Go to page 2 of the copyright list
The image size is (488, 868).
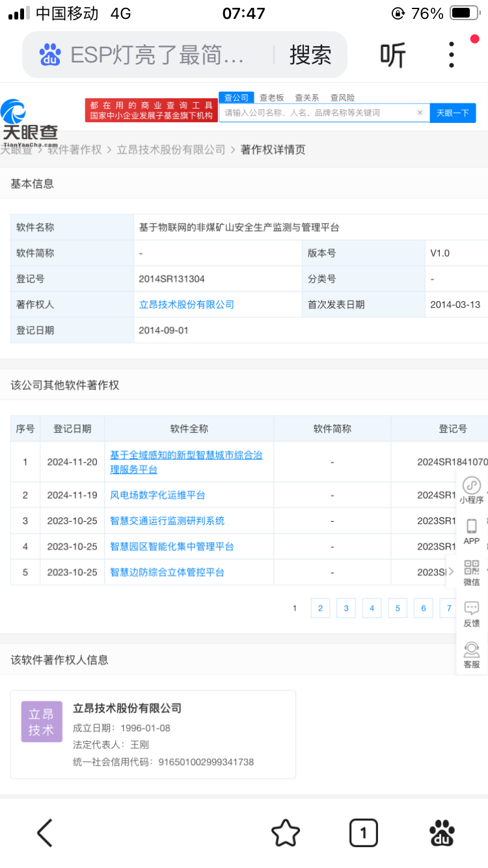click(320, 608)
